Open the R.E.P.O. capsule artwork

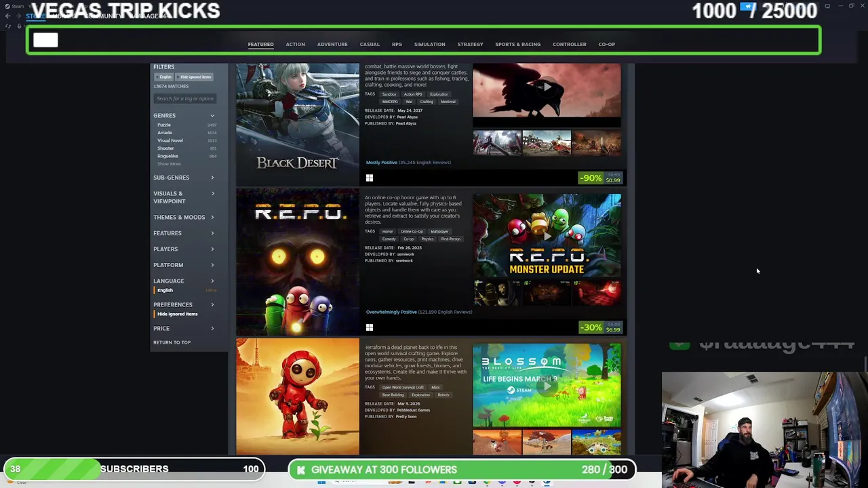pos(298,262)
